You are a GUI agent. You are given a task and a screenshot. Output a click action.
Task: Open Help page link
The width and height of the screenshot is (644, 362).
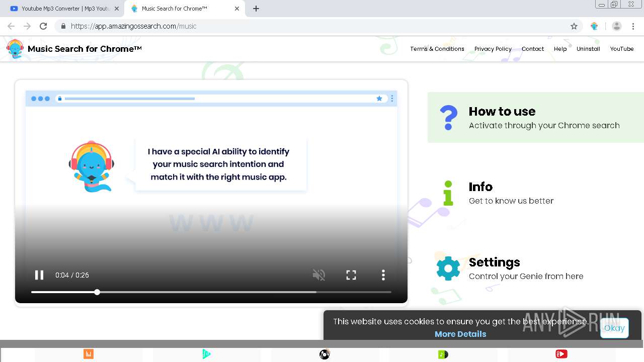point(560,49)
